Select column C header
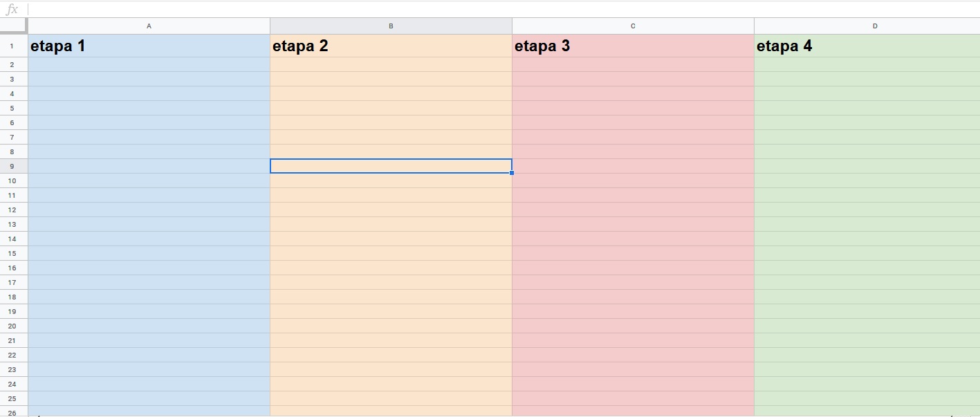This screenshot has height=417, width=980. click(x=633, y=26)
